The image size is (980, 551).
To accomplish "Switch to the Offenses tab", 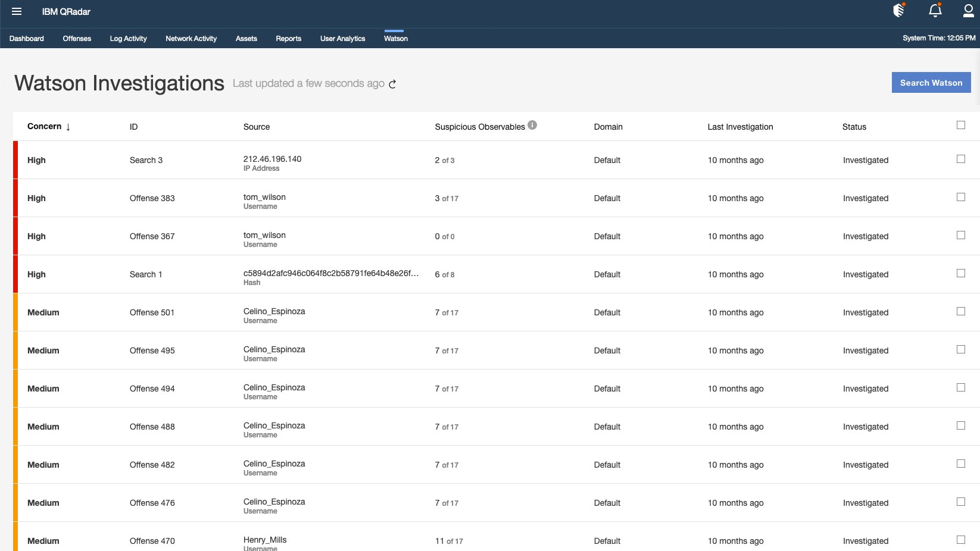I will pos(77,39).
